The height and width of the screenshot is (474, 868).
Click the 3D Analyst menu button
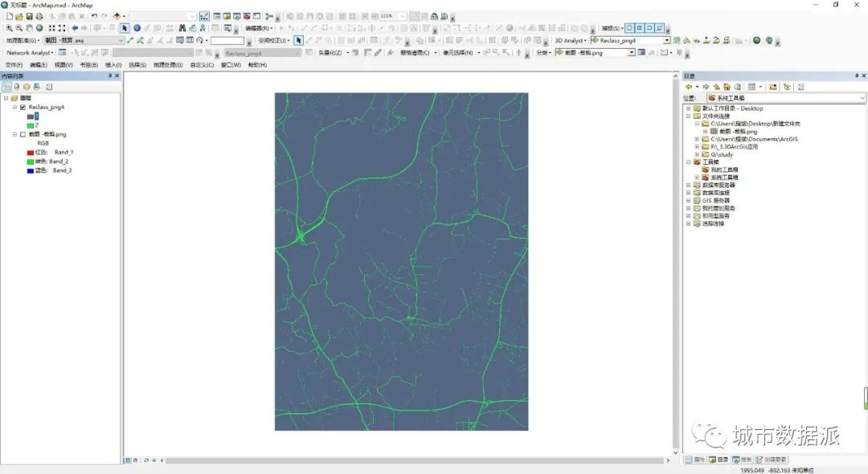570,40
